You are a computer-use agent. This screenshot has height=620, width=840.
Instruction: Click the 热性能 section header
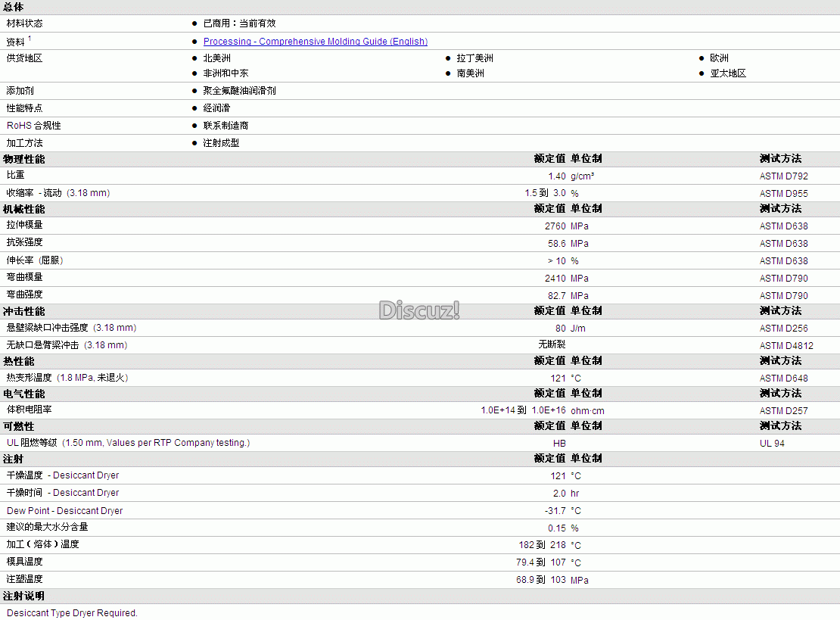pyautogui.click(x=19, y=361)
